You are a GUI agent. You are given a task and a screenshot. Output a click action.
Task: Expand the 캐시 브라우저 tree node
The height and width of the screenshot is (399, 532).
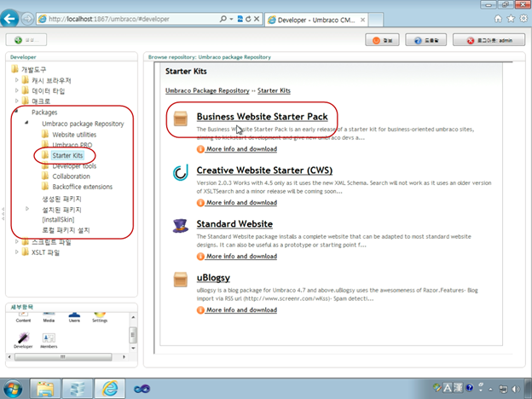coord(17,80)
